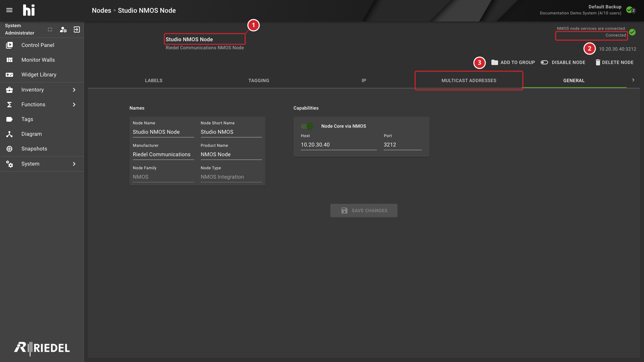Select the GENERAL tab
Viewport: 644px width, 362px height.
click(x=574, y=80)
